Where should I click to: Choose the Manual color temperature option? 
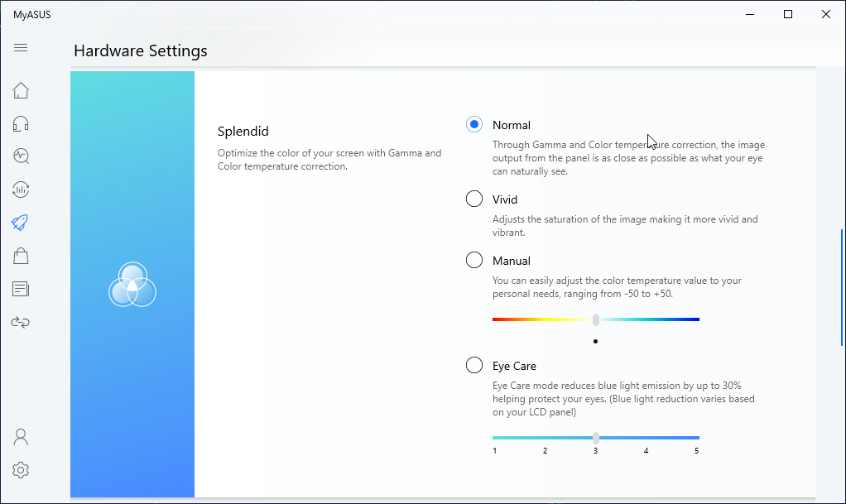(x=474, y=261)
